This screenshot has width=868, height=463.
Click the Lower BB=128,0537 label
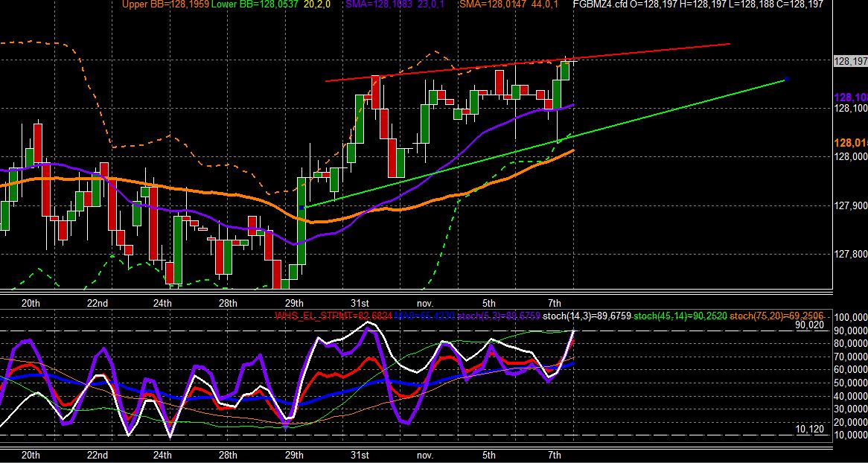tap(255, 4)
